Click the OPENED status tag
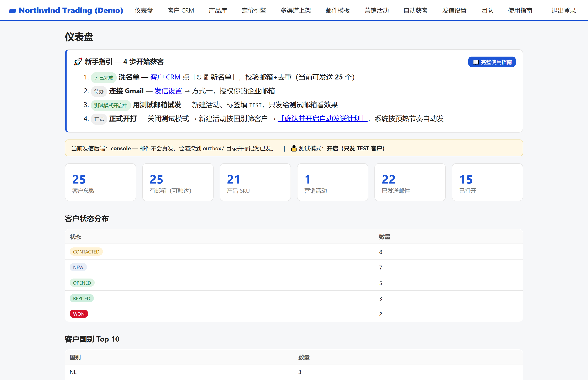Viewport: 588px width, 380px height. tap(82, 283)
